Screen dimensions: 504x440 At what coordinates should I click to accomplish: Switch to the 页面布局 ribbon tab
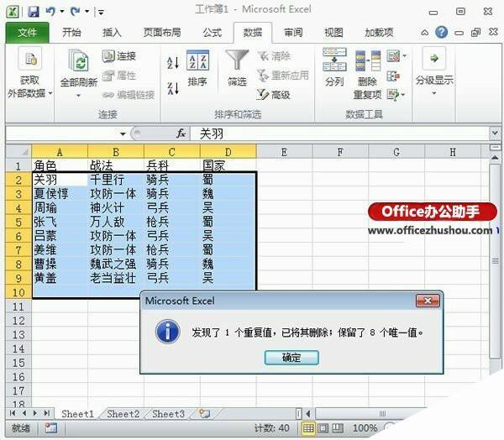click(x=162, y=33)
